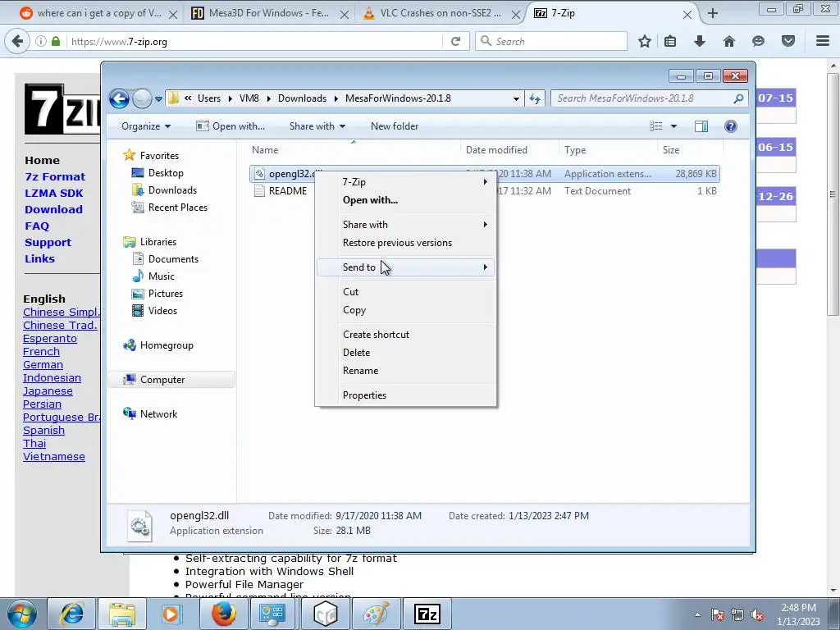Viewport: 840px width, 630px height.
Task: Open the view options dropdown arrow
Action: [x=674, y=126]
